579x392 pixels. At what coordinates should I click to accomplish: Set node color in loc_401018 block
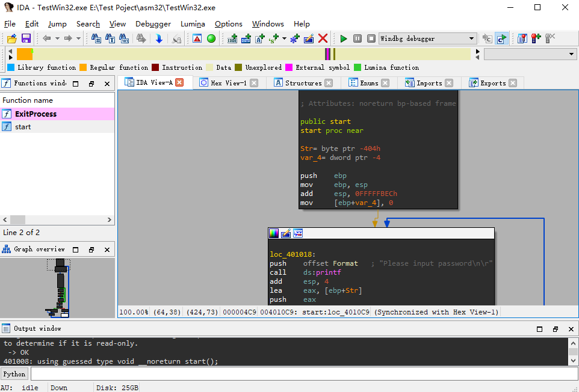274,233
